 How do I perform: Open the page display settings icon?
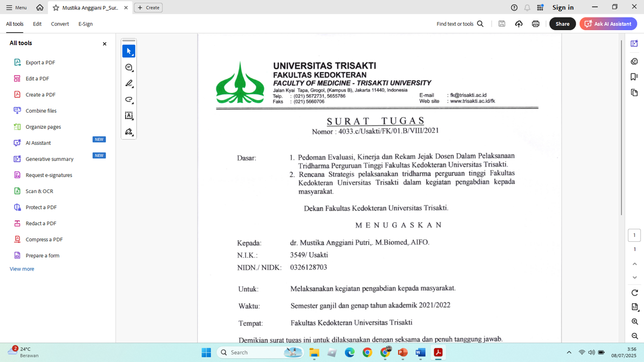coord(634,307)
